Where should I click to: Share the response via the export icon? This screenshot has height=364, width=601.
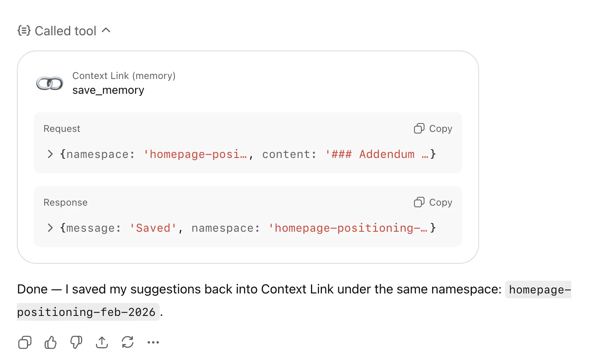(x=102, y=342)
